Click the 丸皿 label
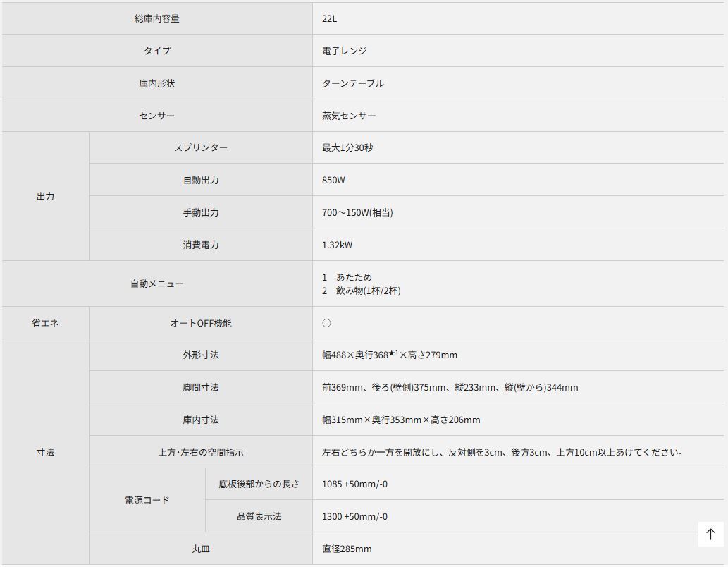Screen dimensions: 728x567 pyautogui.click(x=201, y=549)
